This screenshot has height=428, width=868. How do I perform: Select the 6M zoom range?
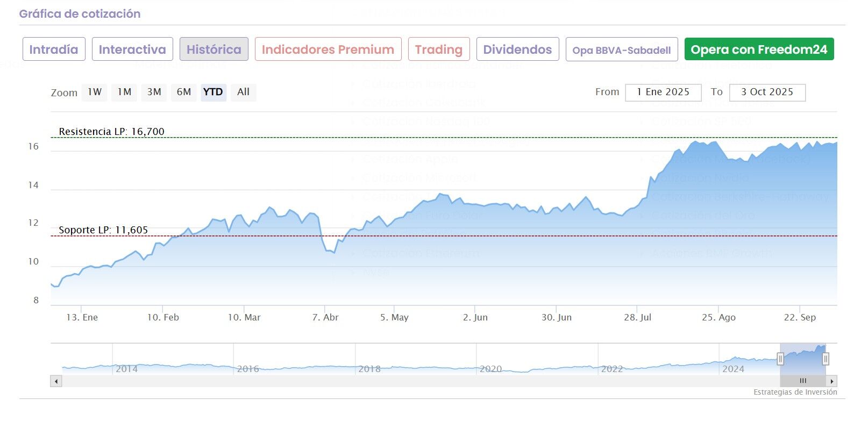tap(184, 92)
